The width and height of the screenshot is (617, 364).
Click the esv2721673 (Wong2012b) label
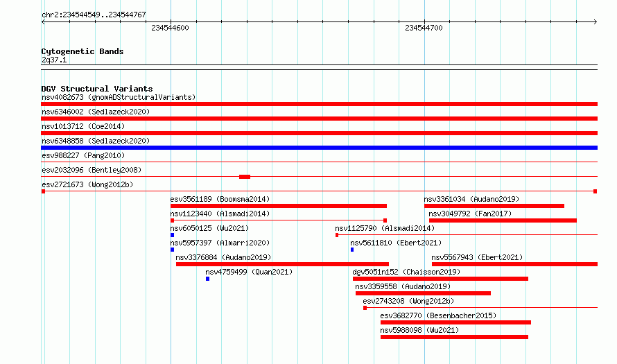click(x=87, y=184)
